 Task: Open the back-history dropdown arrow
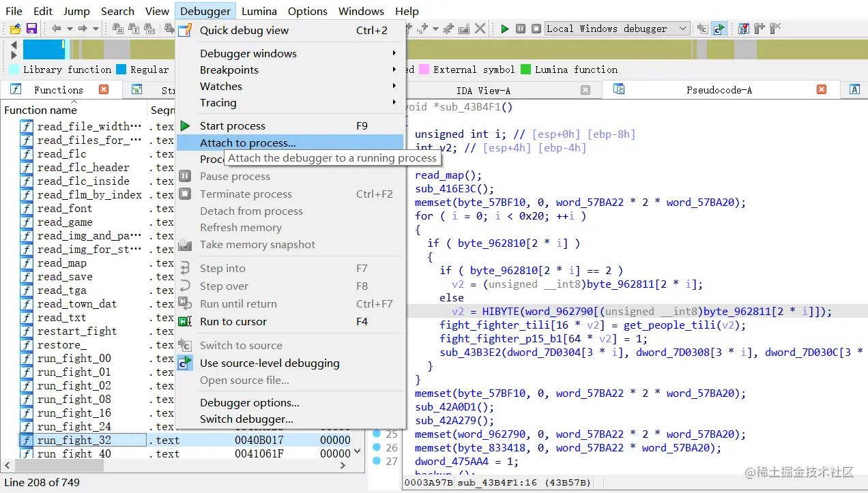(x=70, y=29)
